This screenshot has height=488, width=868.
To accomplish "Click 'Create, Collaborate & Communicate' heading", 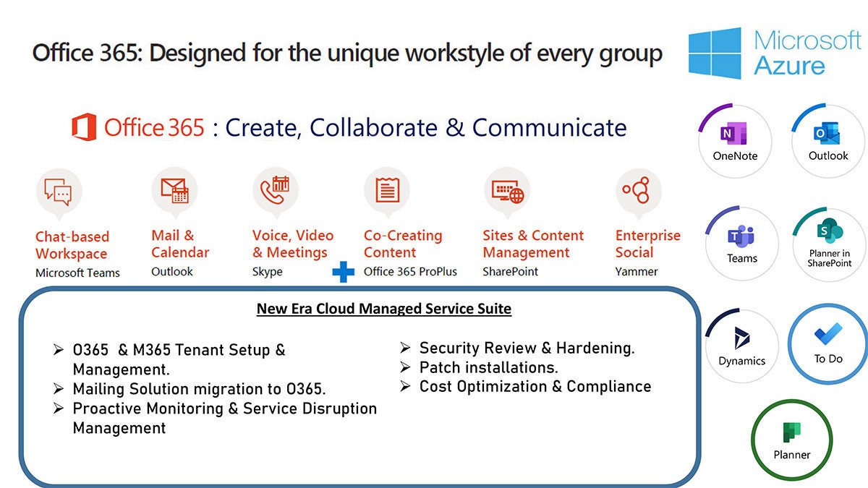I will click(426, 127).
